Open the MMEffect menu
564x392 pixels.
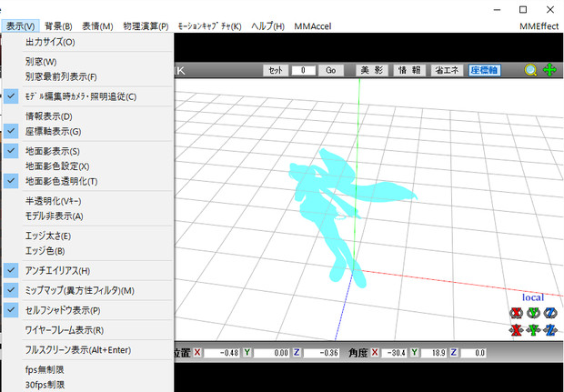pyautogui.click(x=539, y=26)
